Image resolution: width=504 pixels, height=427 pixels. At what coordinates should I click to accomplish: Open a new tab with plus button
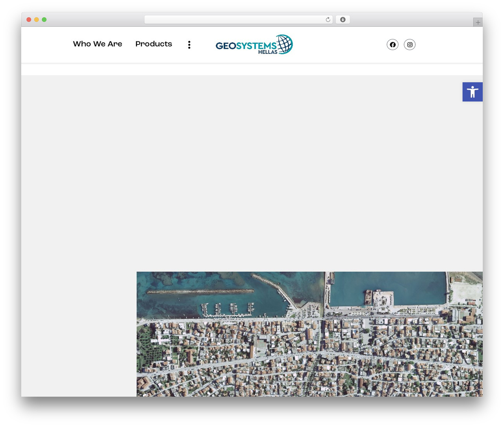(x=478, y=22)
